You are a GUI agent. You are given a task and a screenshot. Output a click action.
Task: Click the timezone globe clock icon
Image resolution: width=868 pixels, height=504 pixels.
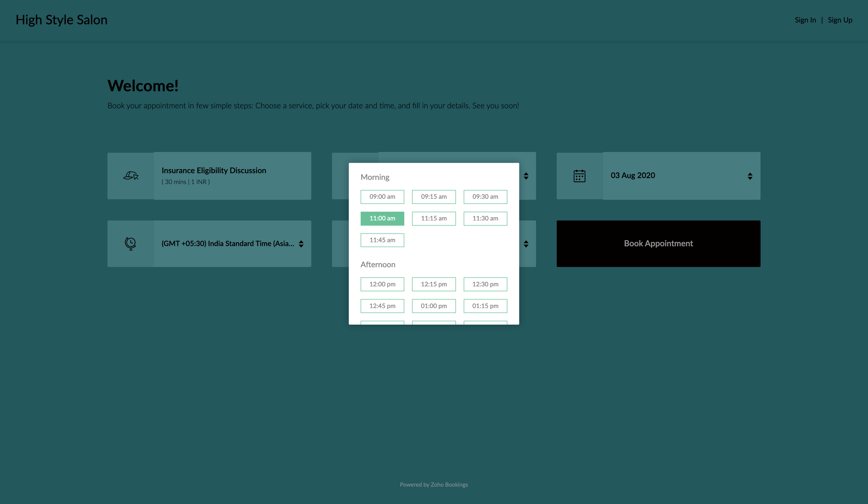130,243
